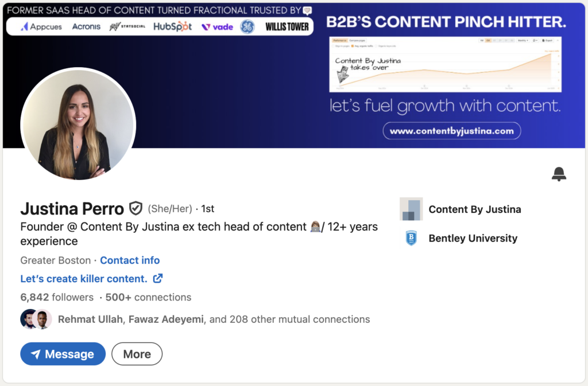Open the Contact info link
588x386 pixels.
pyautogui.click(x=130, y=260)
